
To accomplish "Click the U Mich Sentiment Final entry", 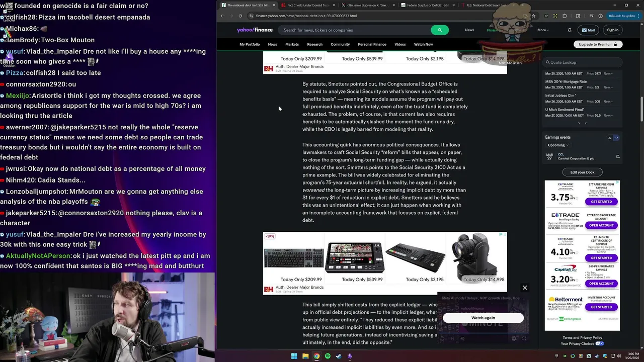I will 565,110.
